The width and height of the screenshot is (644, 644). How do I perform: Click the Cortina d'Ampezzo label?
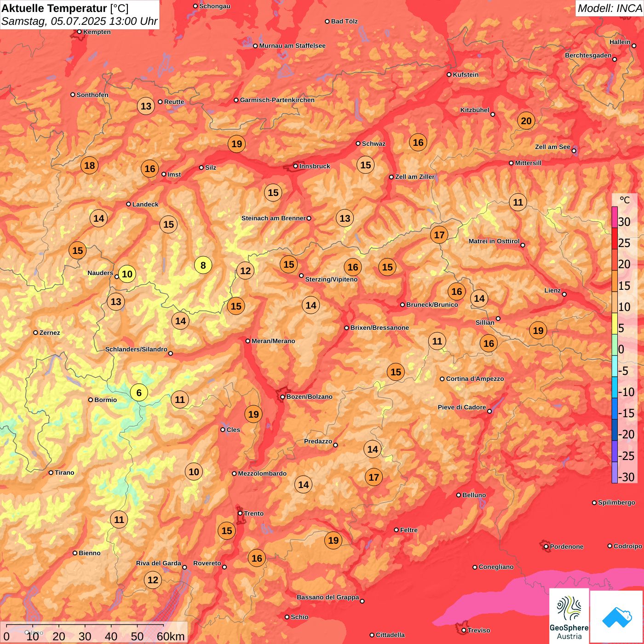[x=475, y=379]
